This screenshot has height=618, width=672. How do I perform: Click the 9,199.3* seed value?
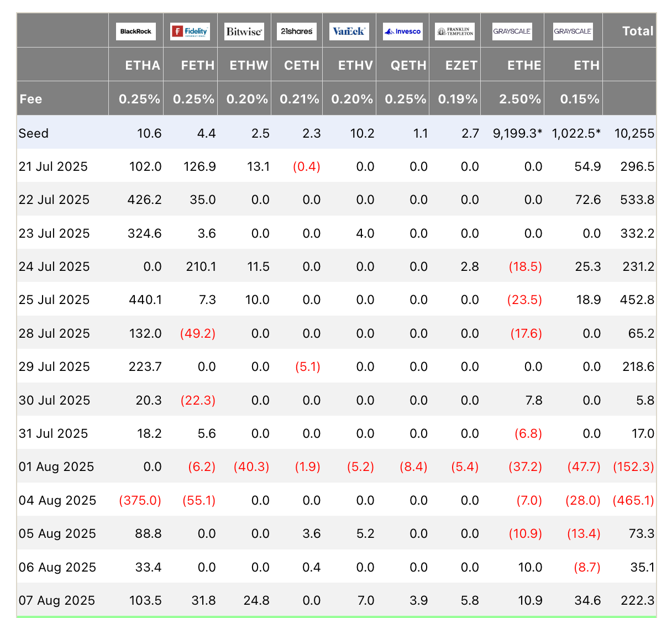(517, 133)
